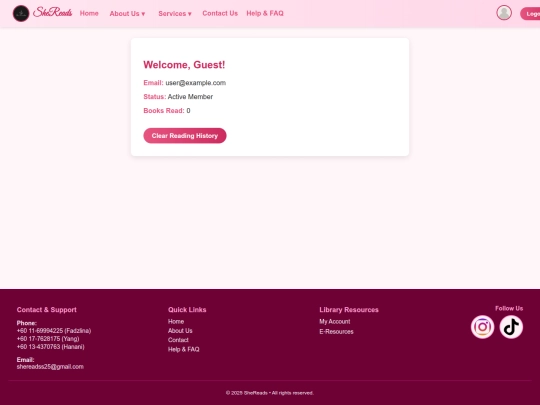Image resolution: width=540 pixels, height=405 pixels.
Task: Click the Follow Us footer label
Action: pos(509,308)
